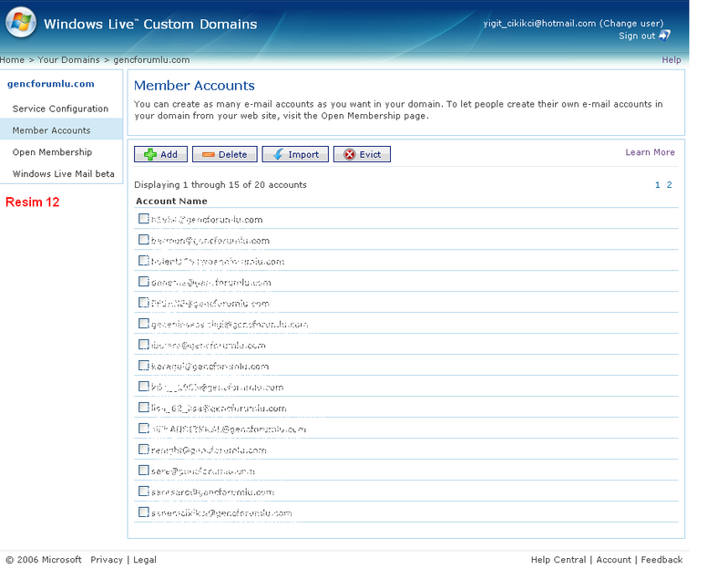The height and width of the screenshot is (569, 728).
Task: Click the senemcikikci@gencforumlu.com account name
Action: pos(221,513)
